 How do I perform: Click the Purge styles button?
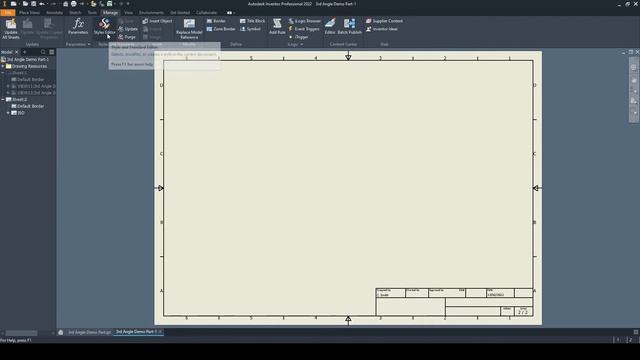click(x=127, y=37)
